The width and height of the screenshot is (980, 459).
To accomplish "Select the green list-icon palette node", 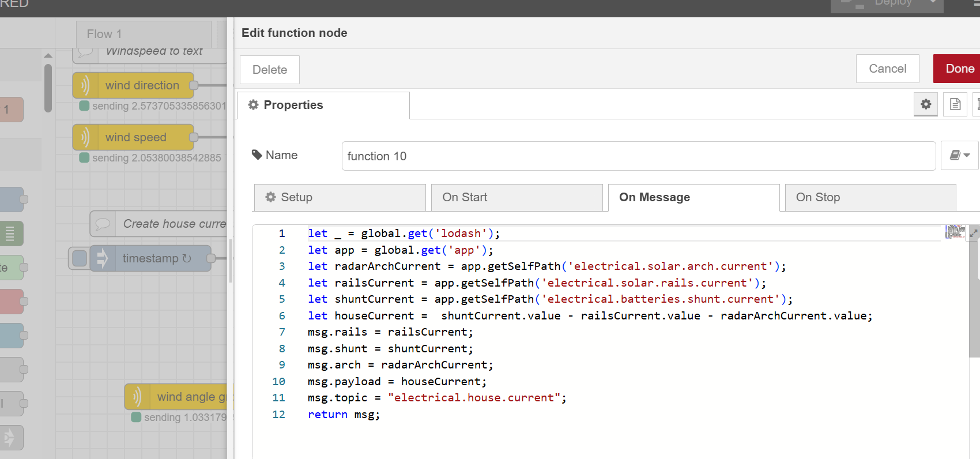I will tap(10, 234).
